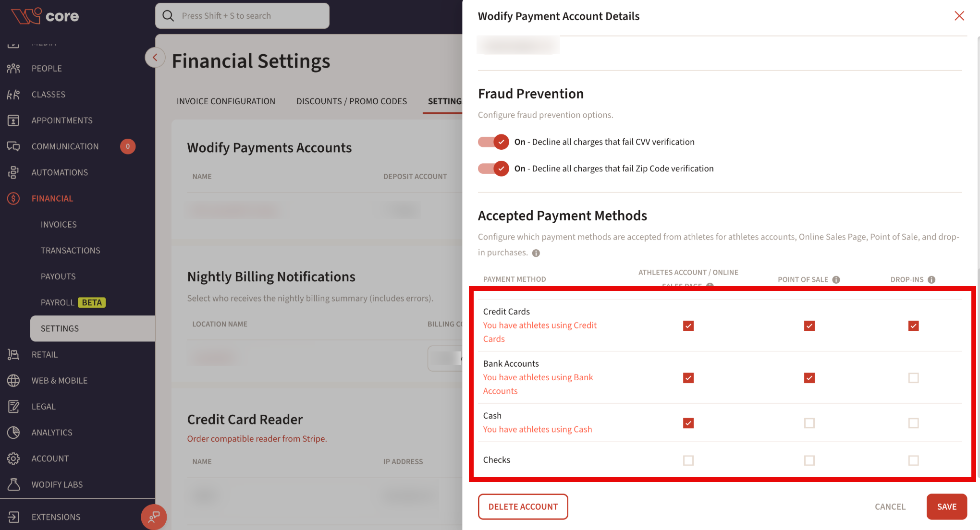Click the Wodify Labs flask icon
The image size is (980, 530).
coord(13,484)
